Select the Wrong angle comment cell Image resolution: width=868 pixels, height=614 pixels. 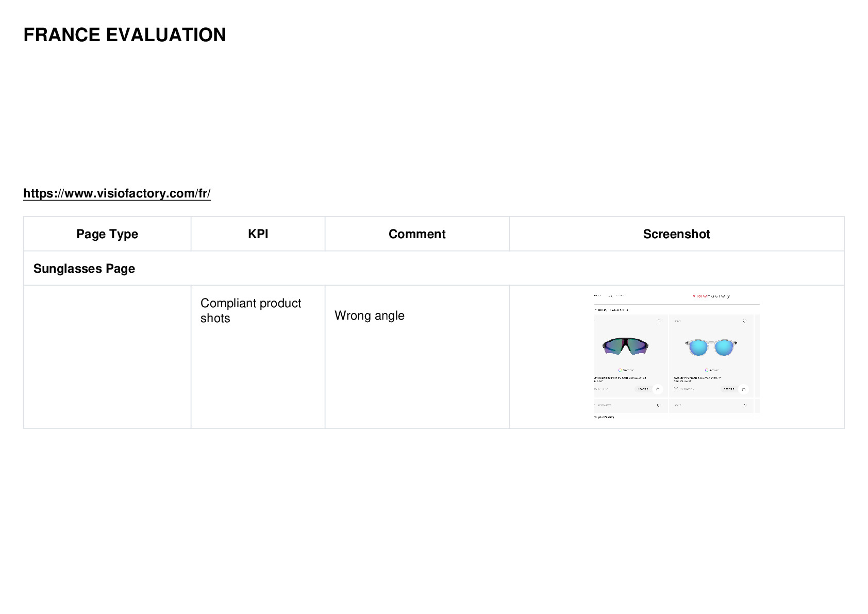(417, 357)
